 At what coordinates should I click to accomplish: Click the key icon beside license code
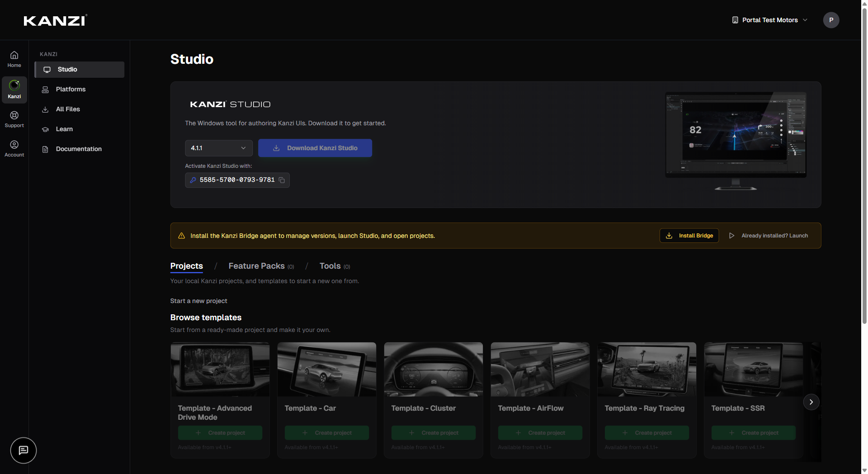pos(193,180)
